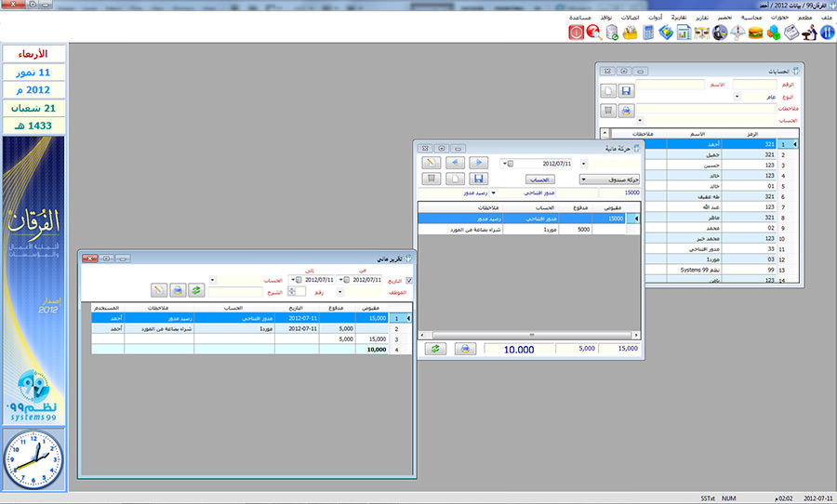
Task: Click pencil clear icon in financial report window
Action: click(x=159, y=290)
